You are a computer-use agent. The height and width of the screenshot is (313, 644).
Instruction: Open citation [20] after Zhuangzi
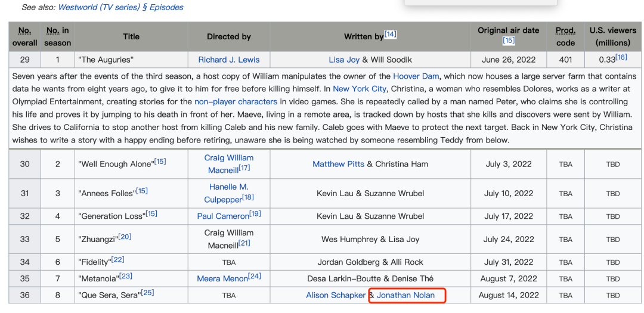(x=125, y=237)
